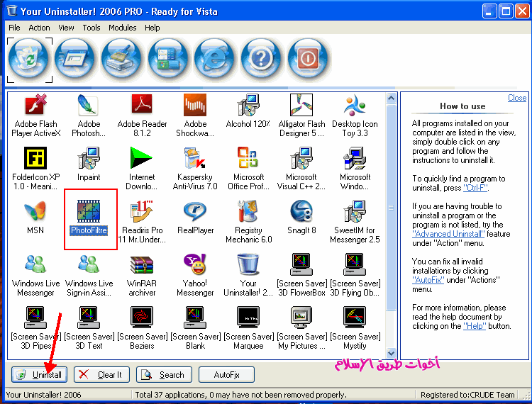Select SnagIt 8 program
The height and width of the screenshot is (404, 532).
(x=301, y=218)
